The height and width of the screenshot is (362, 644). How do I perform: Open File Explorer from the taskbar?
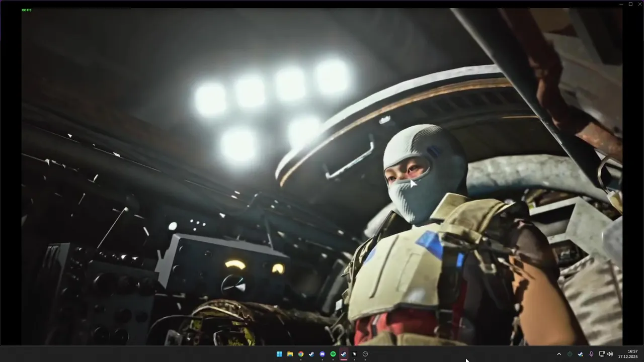290,354
